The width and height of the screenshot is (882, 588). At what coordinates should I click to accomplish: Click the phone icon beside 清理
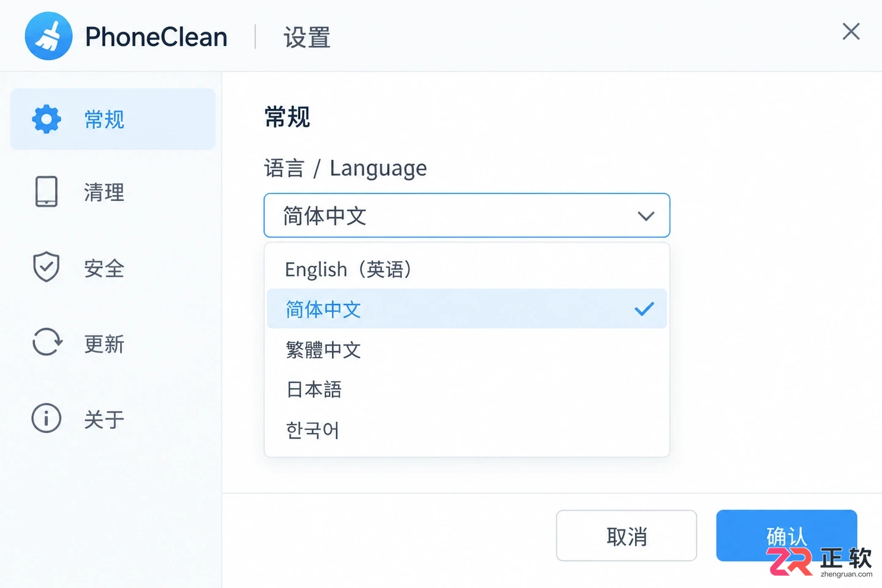click(x=47, y=191)
